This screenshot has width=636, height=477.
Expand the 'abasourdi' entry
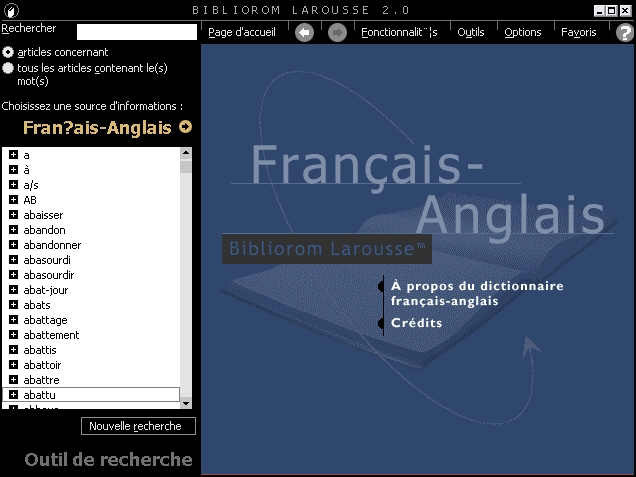pyautogui.click(x=13, y=260)
